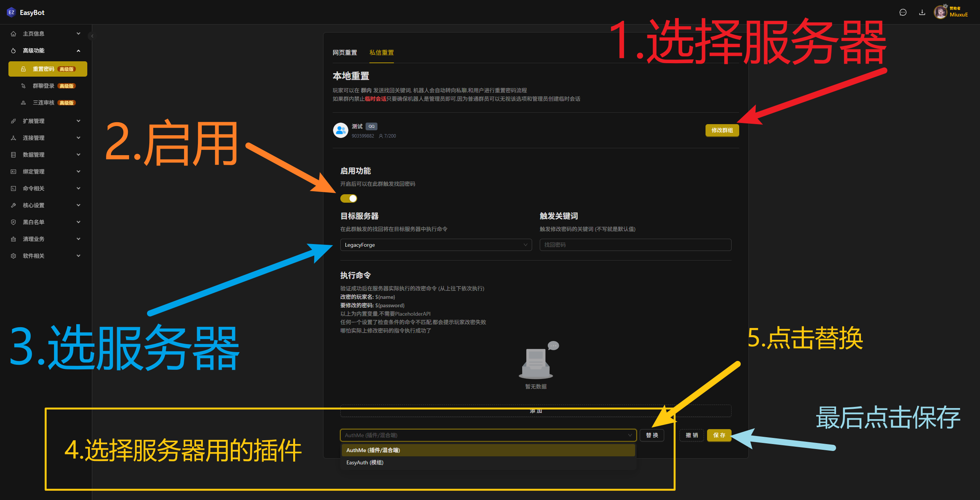Image resolution: width=980 pixels, height=500 pixels.
Task: Click the EasyBot EZ logo
Action: pyautogui.click(x=11, y=13)
